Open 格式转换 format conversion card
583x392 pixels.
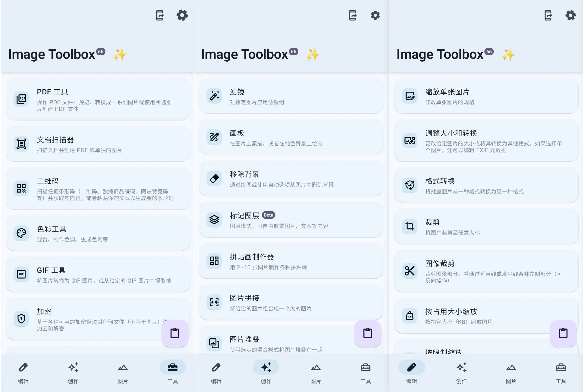[486, 185]
